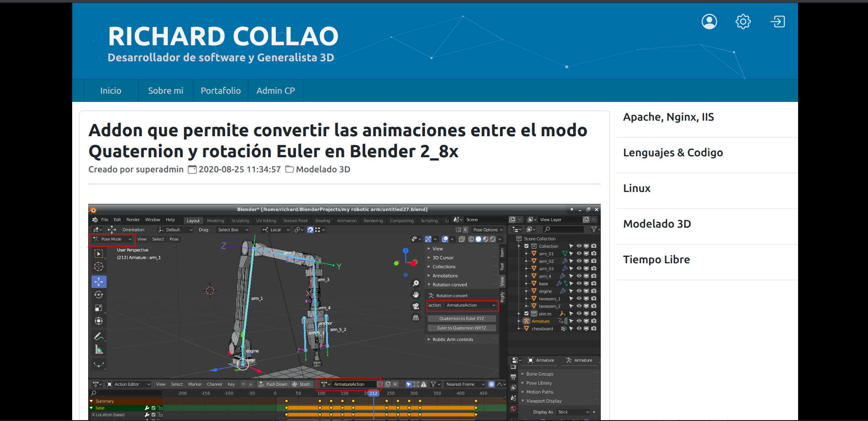Open the Sobre mi navigation item
868x421 pixels.
pos(166,91)
